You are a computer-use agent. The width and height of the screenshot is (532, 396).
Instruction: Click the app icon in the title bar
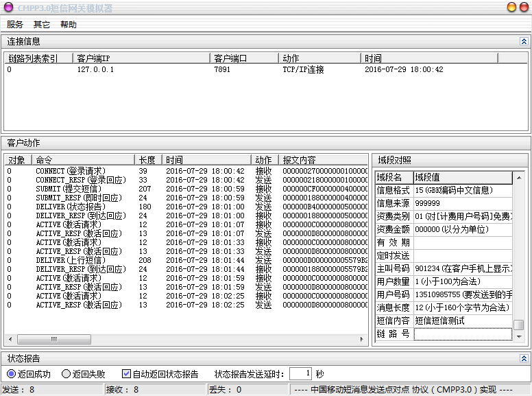coord(8,8)
